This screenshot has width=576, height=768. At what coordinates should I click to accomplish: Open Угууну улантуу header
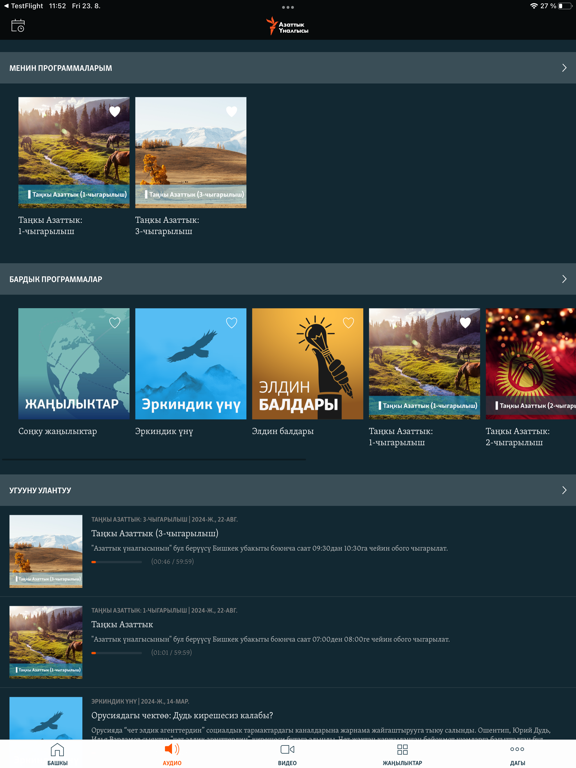click(288, 490)
